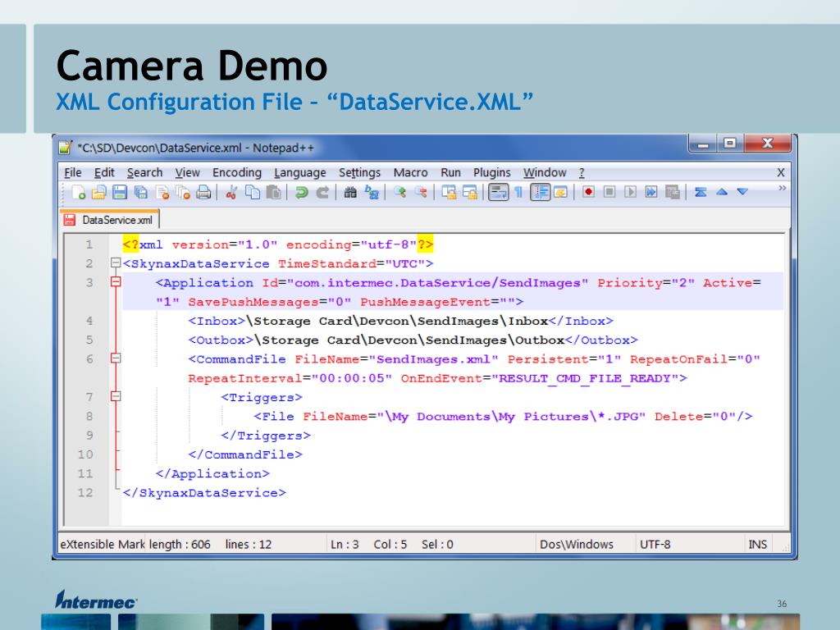Click the New file toolbar icon
The height and width of the screenshot is (630, 840).
pos(78,192)
